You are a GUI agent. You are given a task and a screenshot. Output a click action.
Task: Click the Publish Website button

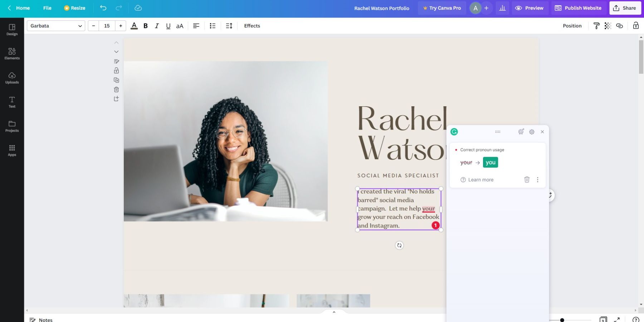(x=578, y=8)
